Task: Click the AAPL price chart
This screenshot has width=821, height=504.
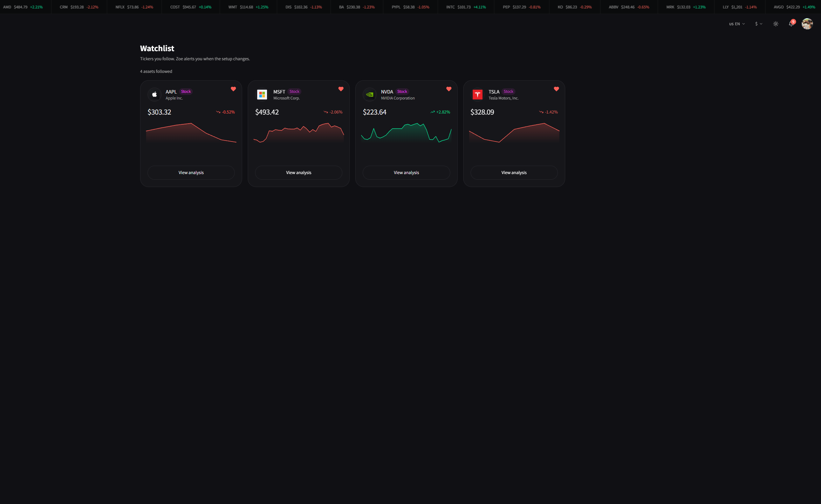Action: [x=191, y=133]
